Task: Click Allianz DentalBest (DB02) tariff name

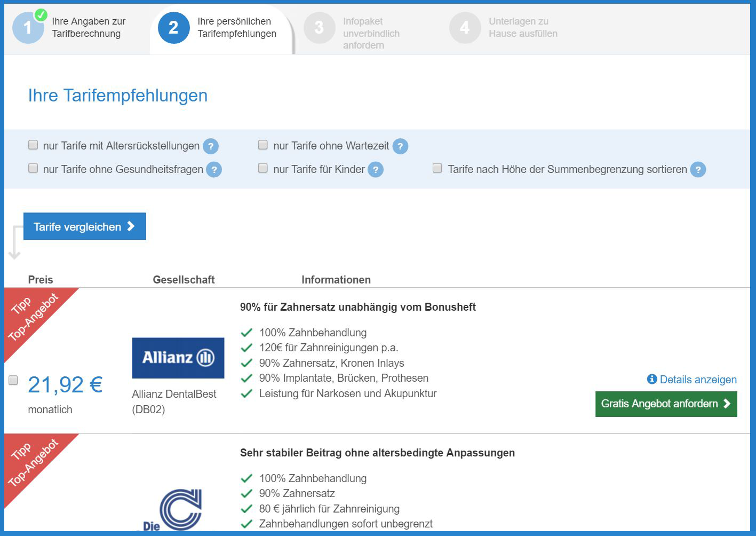Action: coord(174,401)
